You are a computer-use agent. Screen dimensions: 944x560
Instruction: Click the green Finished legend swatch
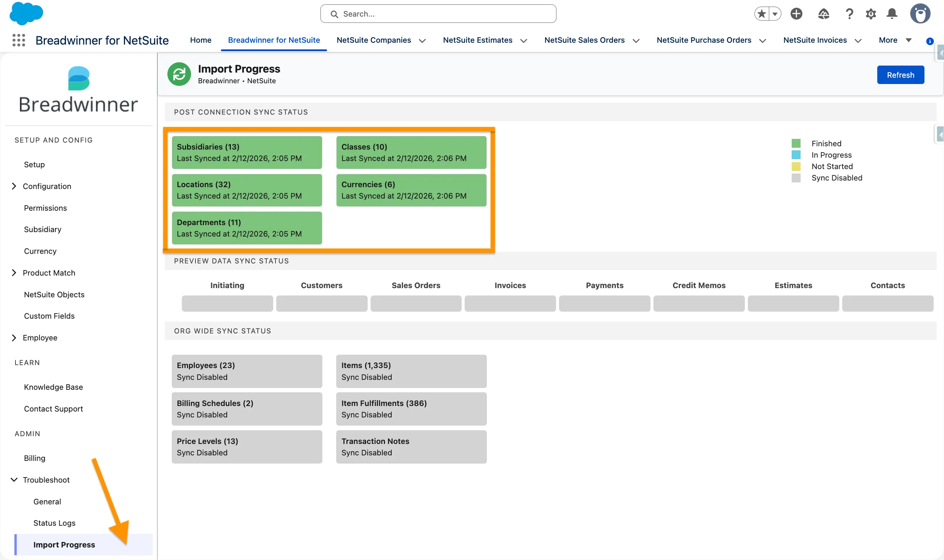pyautogui.click(x=796, y=143)
